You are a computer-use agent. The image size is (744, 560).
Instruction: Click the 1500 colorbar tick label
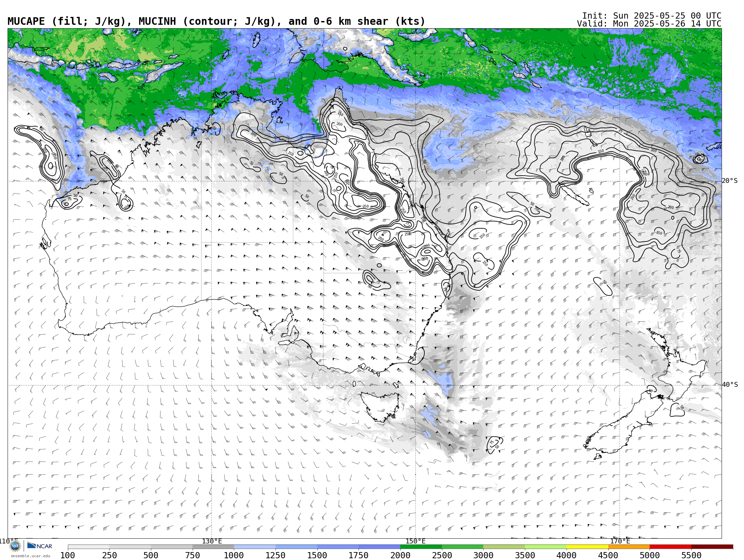(317, 556)
